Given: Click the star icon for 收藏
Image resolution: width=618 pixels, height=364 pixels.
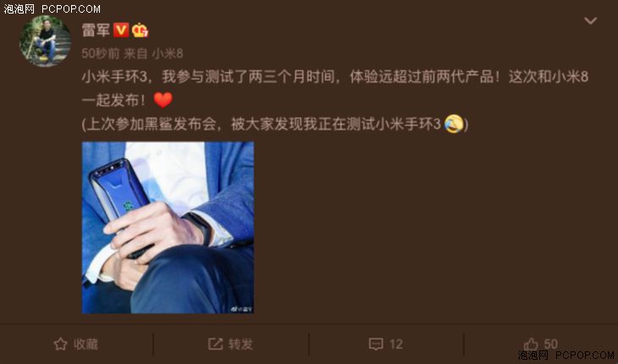Looking at the screenshot, I should coord(60,344).
